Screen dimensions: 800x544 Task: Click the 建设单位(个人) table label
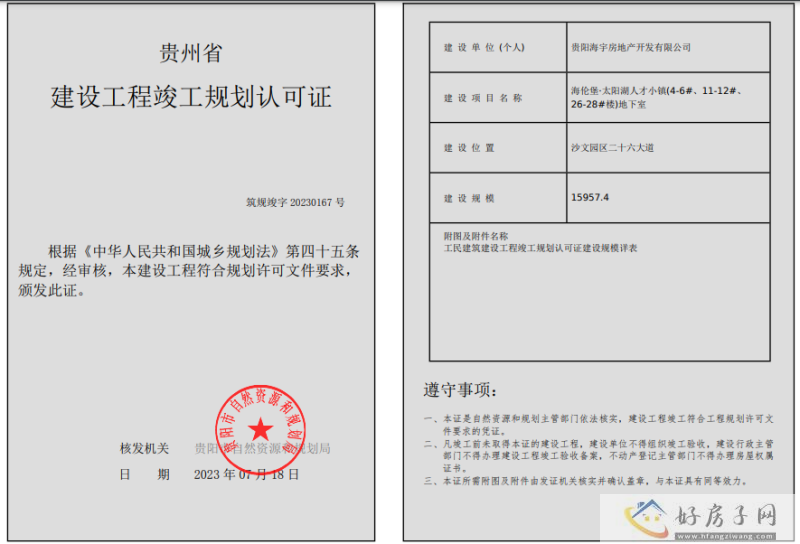pos(484,47)
